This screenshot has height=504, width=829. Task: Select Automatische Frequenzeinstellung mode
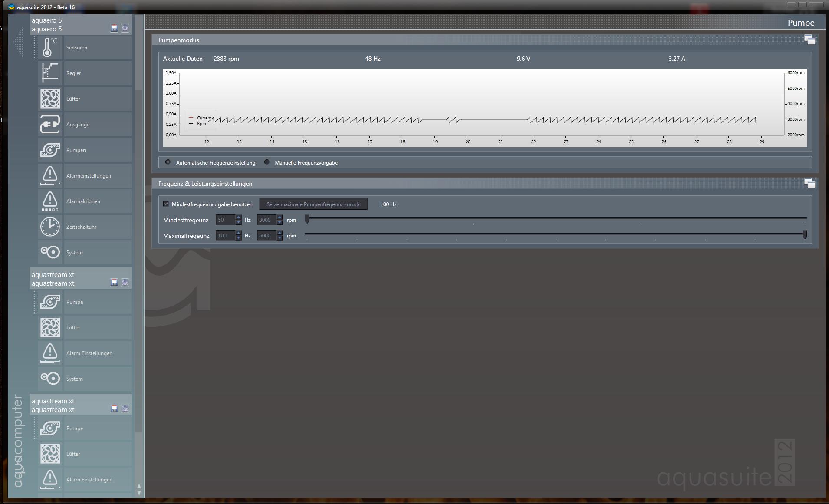tap(168, 162)
